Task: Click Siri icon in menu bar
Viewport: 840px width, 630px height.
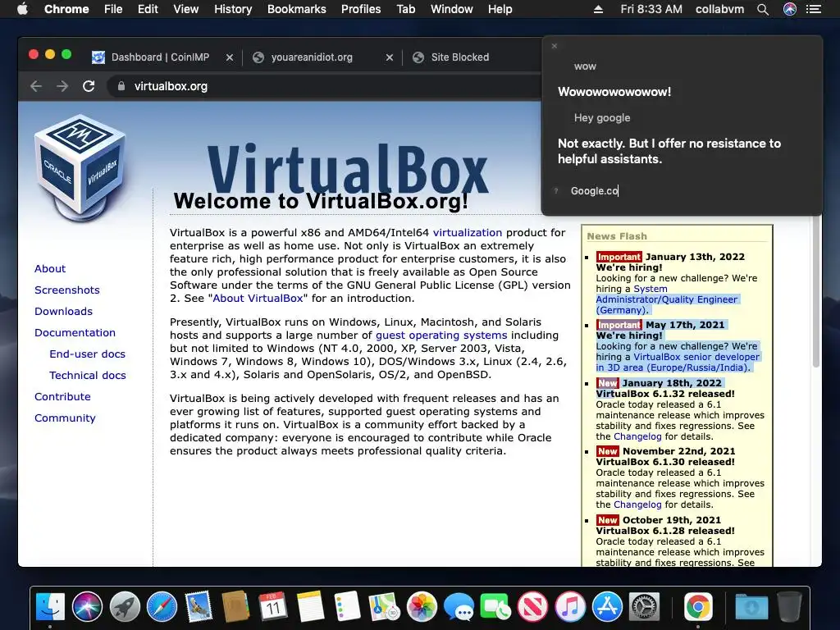Action: coord(790,9)
